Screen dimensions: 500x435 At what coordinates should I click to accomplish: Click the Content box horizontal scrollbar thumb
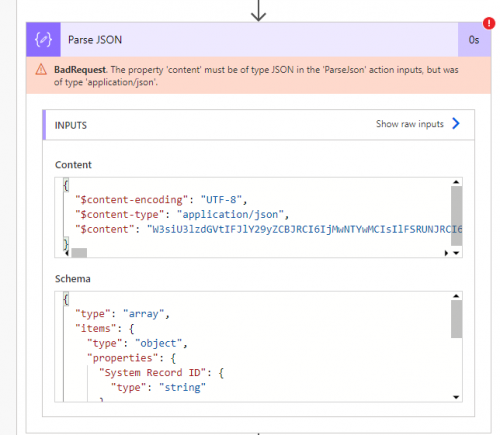[79, 253]
